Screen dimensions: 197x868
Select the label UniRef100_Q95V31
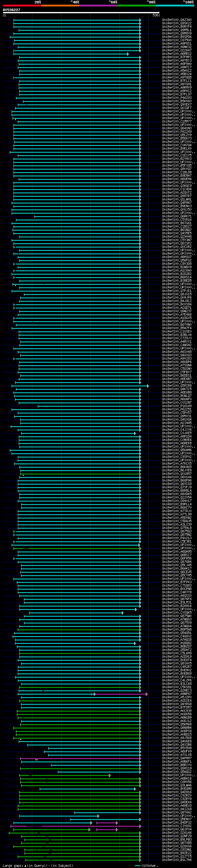[x=176, y=416]
